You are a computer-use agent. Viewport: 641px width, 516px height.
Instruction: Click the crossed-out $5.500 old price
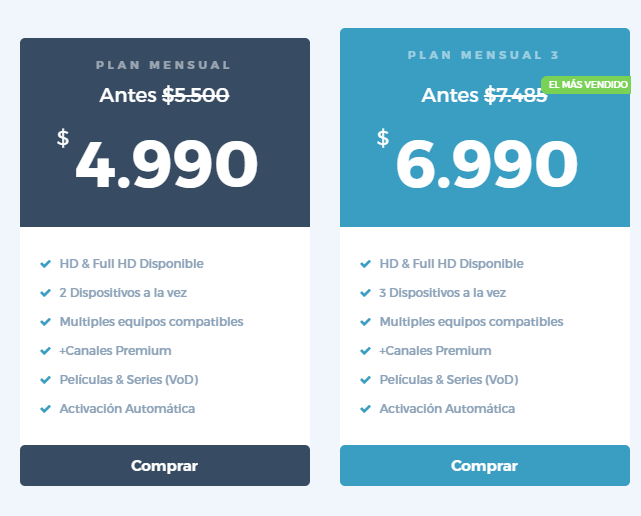[196, 95]
